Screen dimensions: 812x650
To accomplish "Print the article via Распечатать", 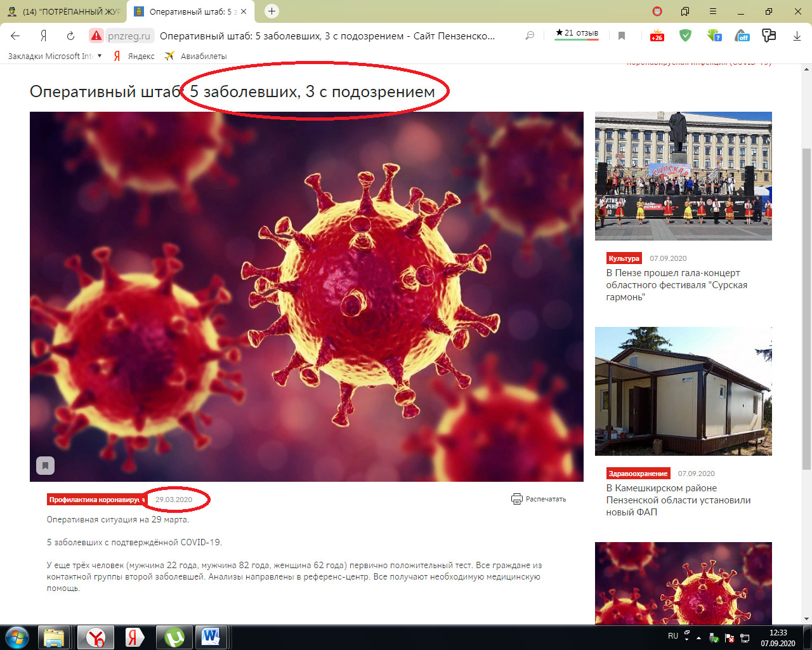I will point(539,499).
